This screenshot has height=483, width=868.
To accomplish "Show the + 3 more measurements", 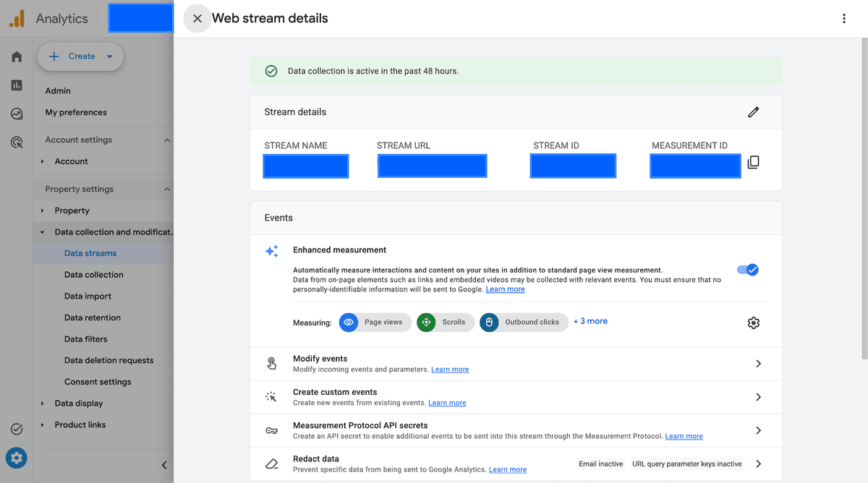I will (590, 321).
